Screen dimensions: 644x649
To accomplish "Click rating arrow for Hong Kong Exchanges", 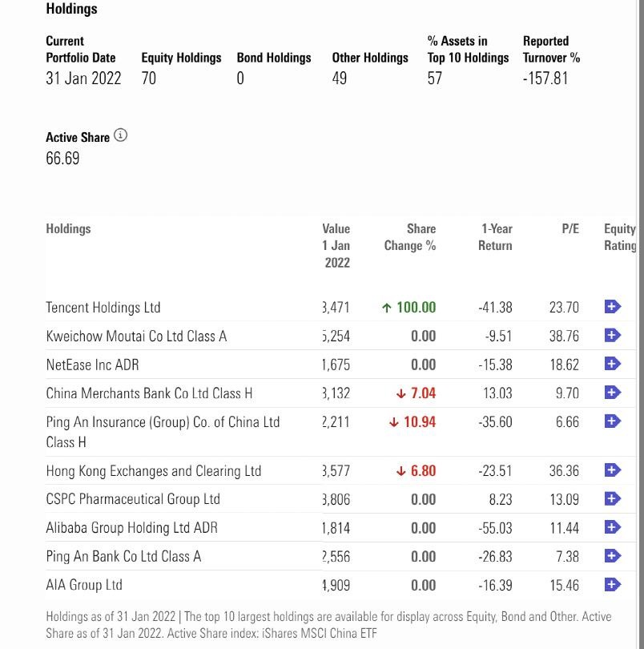I will click(x=613, y=470).
